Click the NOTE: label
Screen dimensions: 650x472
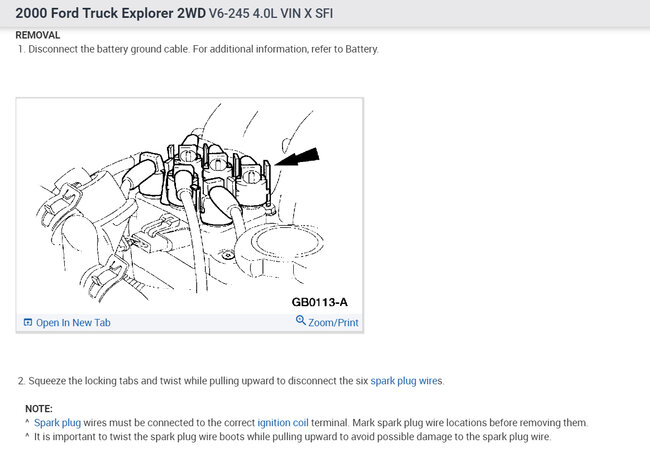[x=39, y=409]
